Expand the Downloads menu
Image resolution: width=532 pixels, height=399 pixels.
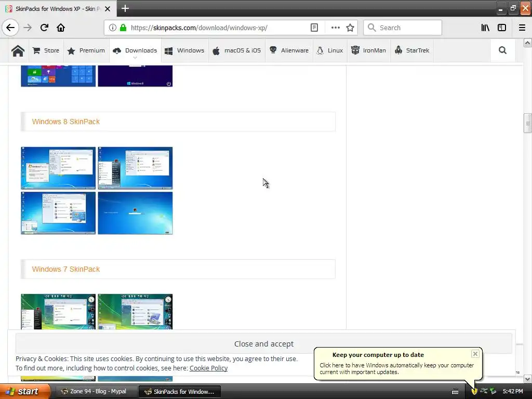pyautogui.click(x=136, y=50)
